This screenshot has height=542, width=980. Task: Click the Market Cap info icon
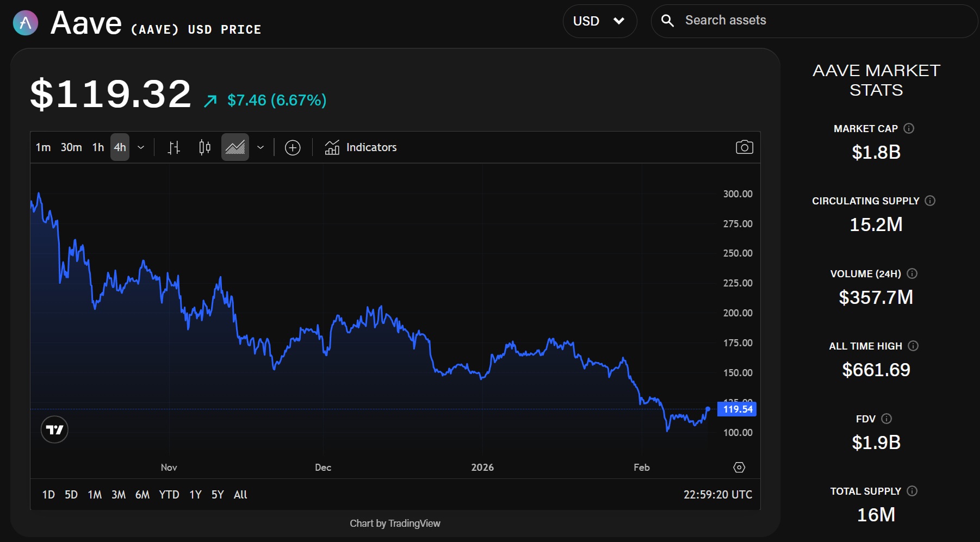tap(909, 128)
